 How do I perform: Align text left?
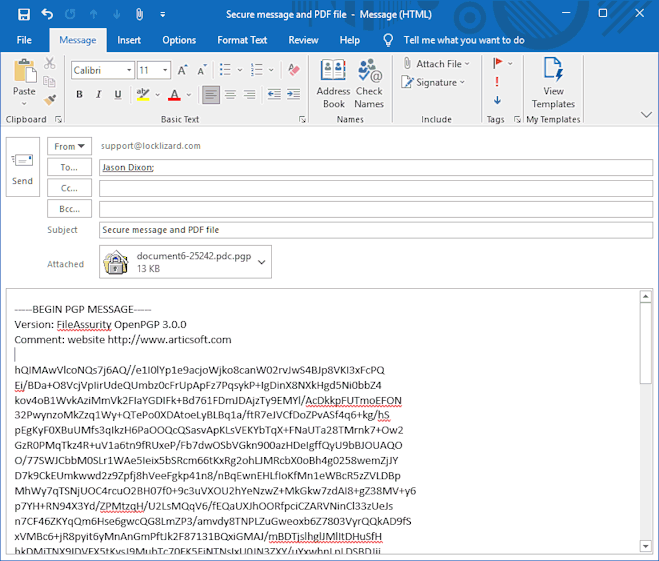[x=211, y=94]
